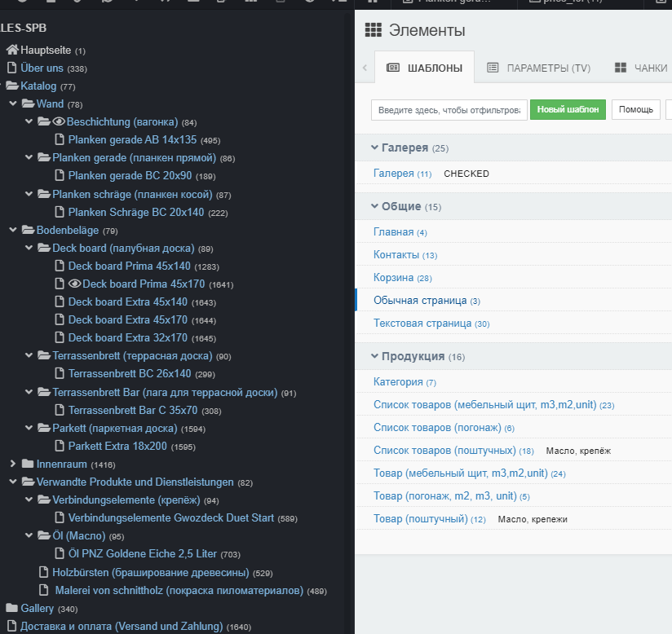
Task: Open the Текстовая страница template
Action: pos(431,323)
